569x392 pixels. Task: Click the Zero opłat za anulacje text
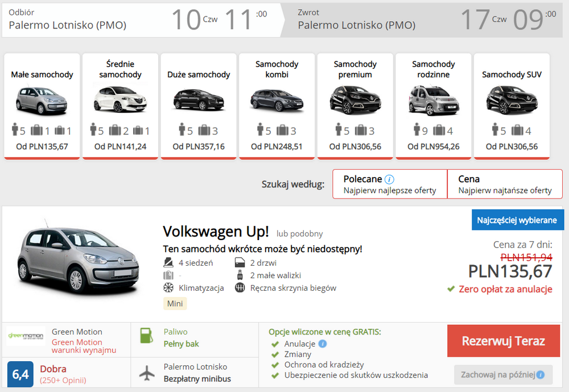[505, 289]
